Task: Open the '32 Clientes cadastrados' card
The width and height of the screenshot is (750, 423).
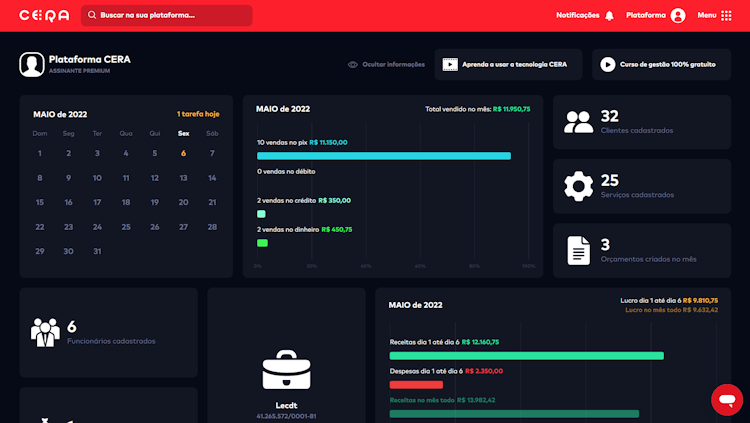Action: (x=642, y=122)
